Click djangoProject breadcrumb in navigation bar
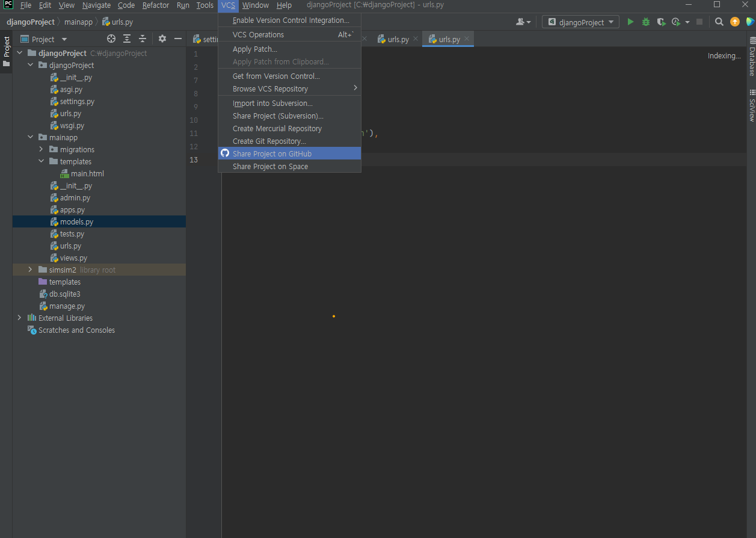The image size is (756, 538). click(x=31, y=22)
